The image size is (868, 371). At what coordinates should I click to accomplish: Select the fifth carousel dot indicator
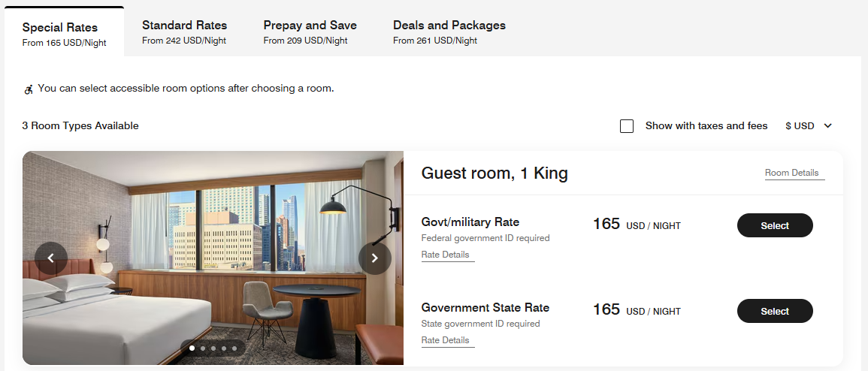[x=234, y=348]
